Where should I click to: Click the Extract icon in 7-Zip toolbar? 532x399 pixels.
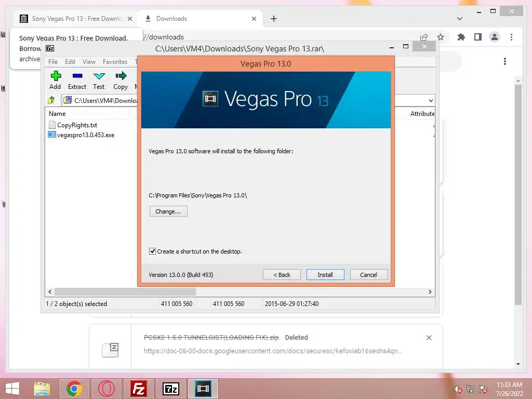pyautogui.click(x=77, y=80)
